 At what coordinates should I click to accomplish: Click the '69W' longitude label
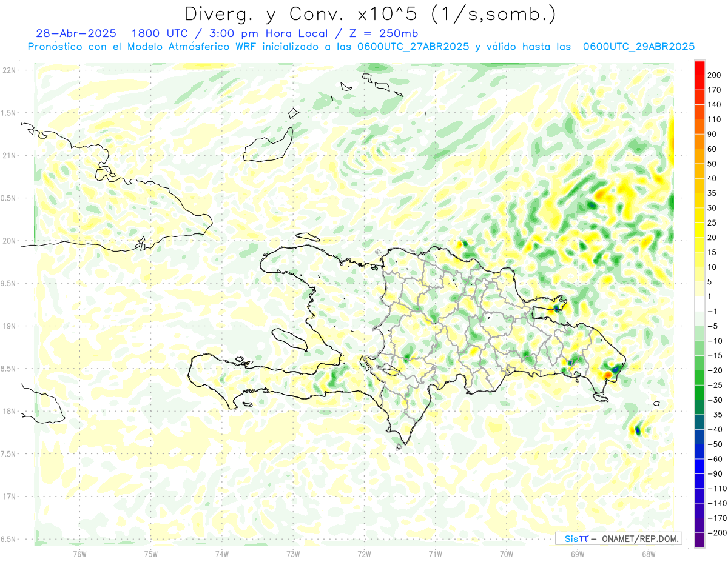tap(578, 554)
